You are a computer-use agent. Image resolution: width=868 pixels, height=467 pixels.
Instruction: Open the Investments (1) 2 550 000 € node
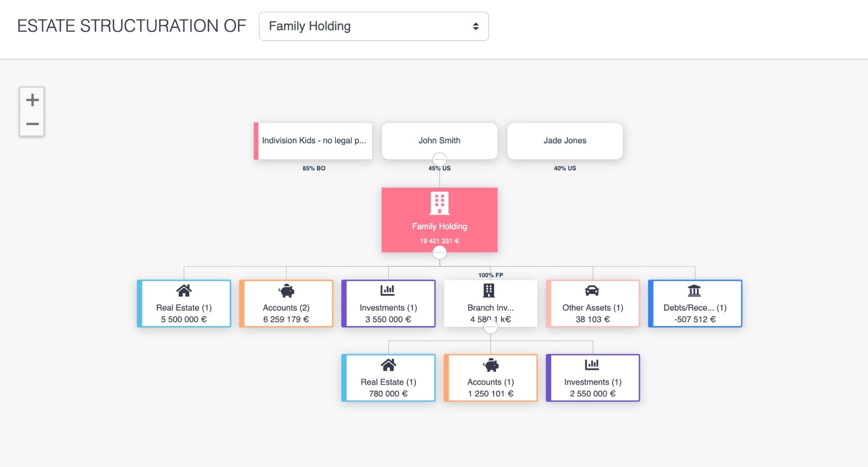[593, 378]
